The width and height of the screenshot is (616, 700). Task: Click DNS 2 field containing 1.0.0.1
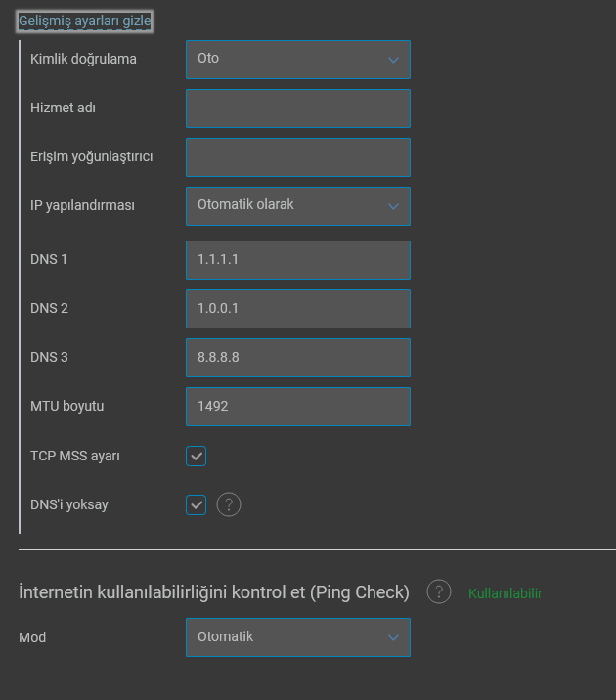[298, 309]
